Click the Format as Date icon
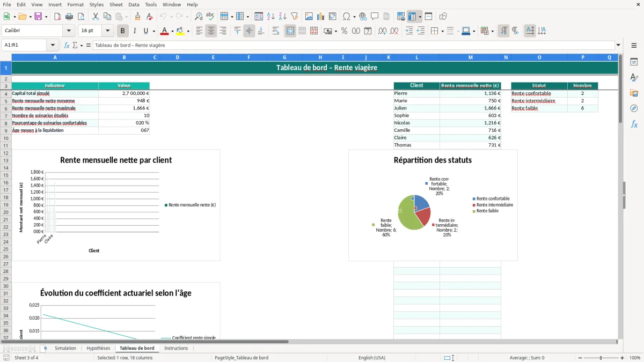This screenshot has height=362, width=644. tap(368, 31)
